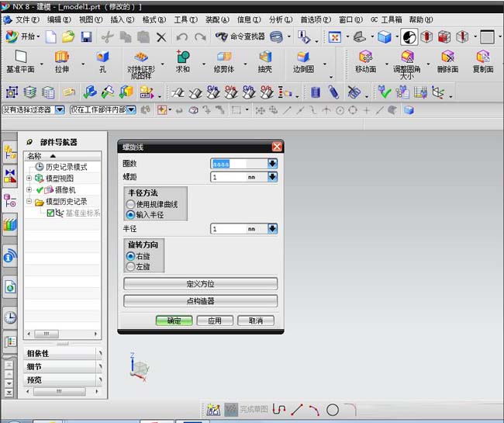The height and width of the screenshot is (423, 504).
Task: Select the Move Face (移动面) tool
Action: coord(366,61)
